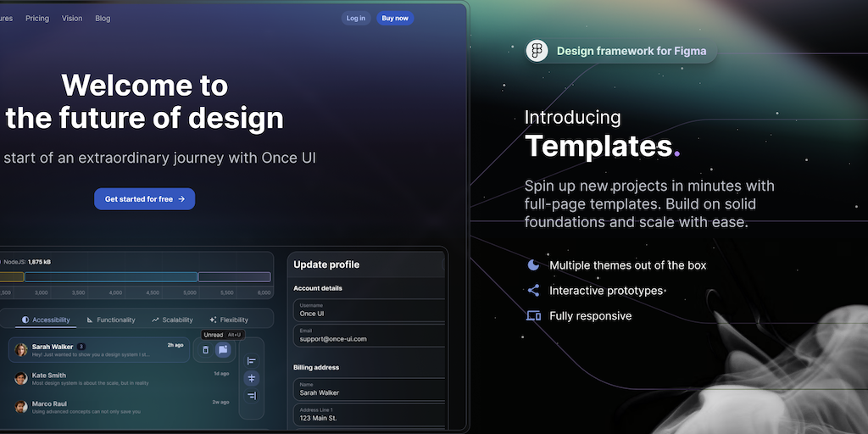Click the Accessibility tab's half-circle icon
Screen dimensions: 868x434
25,320
